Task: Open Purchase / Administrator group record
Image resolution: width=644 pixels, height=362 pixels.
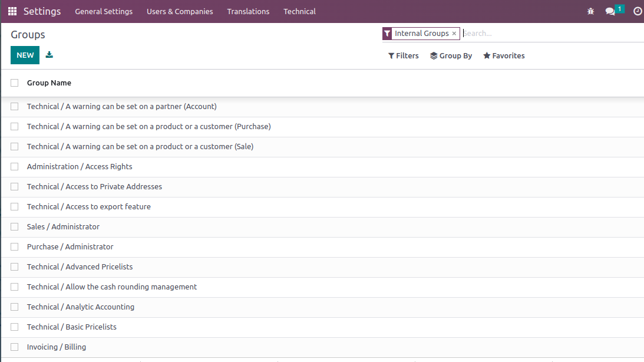Action: [x=70, y=247]
